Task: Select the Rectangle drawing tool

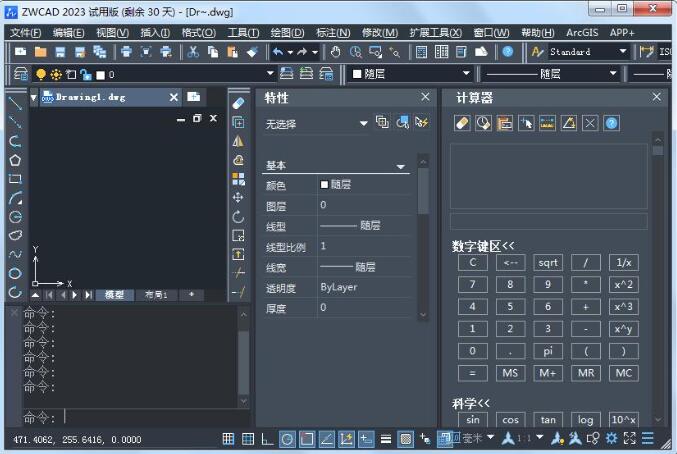Action: 15,179
